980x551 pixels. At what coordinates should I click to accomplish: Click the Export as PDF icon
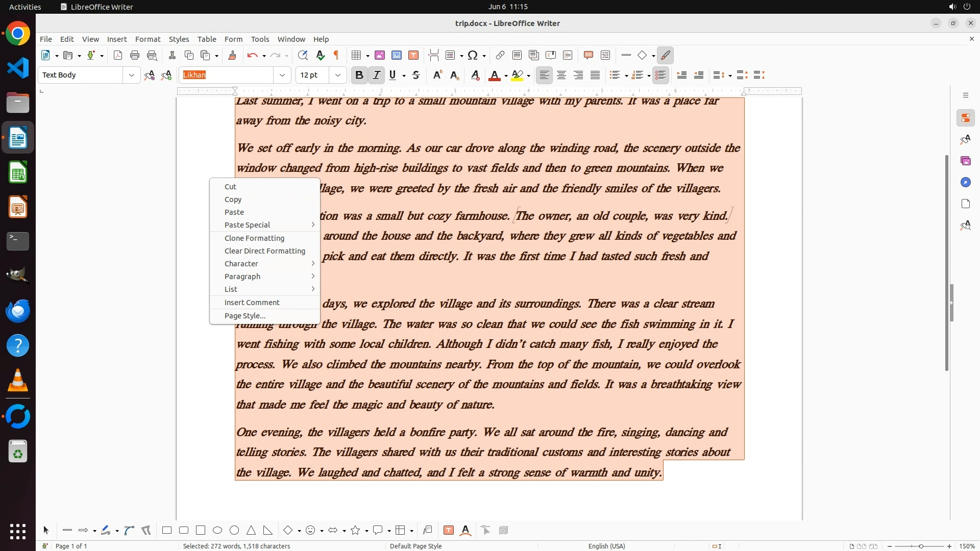pyautogui.click(x=118, y=55)
